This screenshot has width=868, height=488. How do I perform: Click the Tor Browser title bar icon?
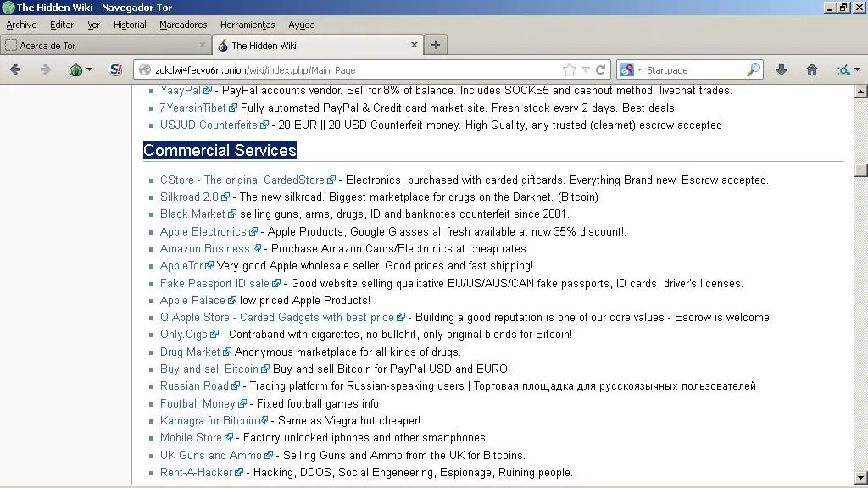click(8, 7)
